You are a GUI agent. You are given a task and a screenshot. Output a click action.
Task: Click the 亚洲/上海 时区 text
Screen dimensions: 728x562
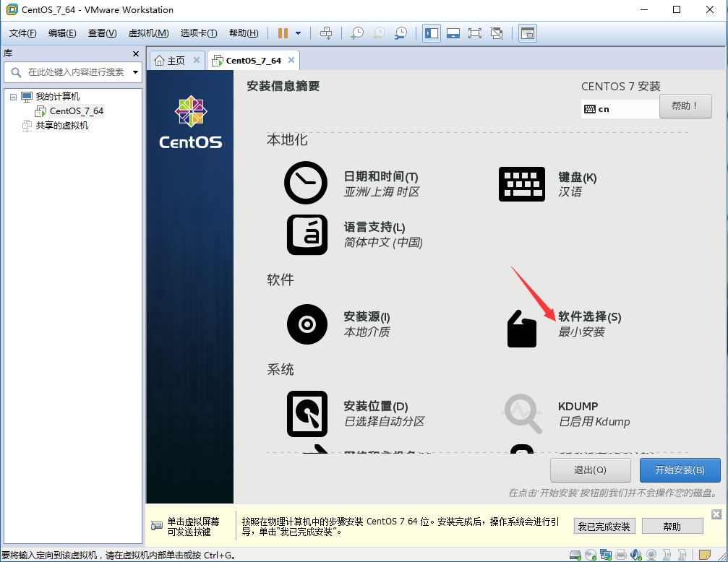381,192
